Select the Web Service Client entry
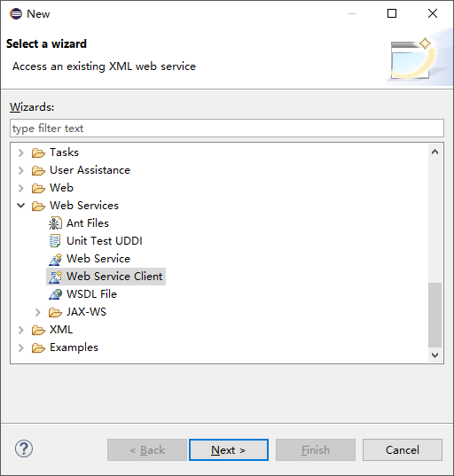Viewport: 454px width, 476px height. 114,277
